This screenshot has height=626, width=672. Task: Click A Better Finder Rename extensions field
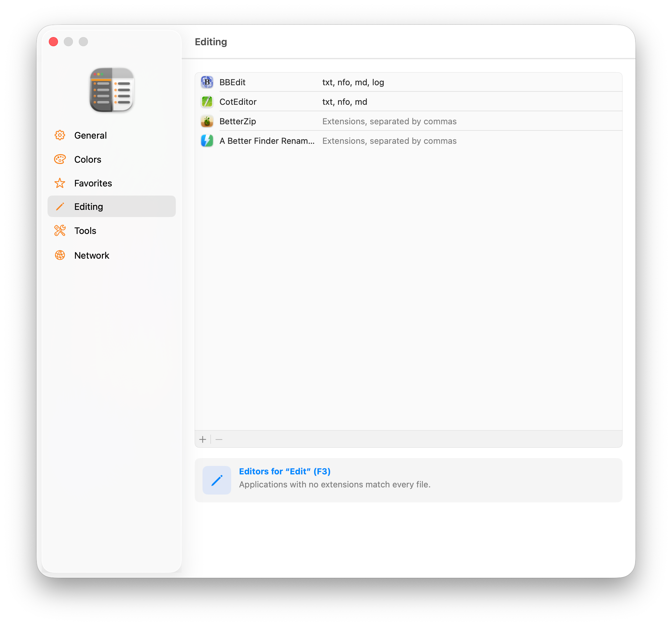(389, 141)
